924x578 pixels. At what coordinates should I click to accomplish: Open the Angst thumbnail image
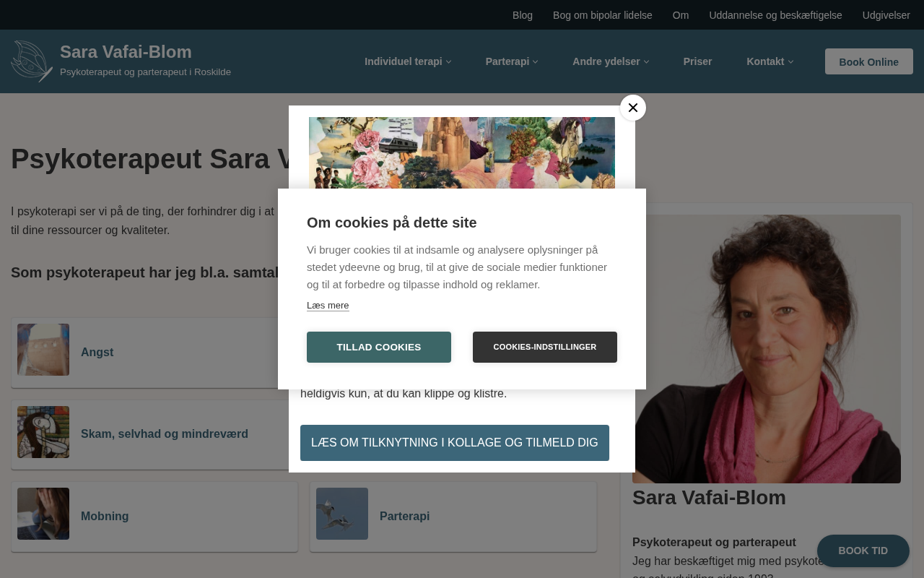(43, 350)
